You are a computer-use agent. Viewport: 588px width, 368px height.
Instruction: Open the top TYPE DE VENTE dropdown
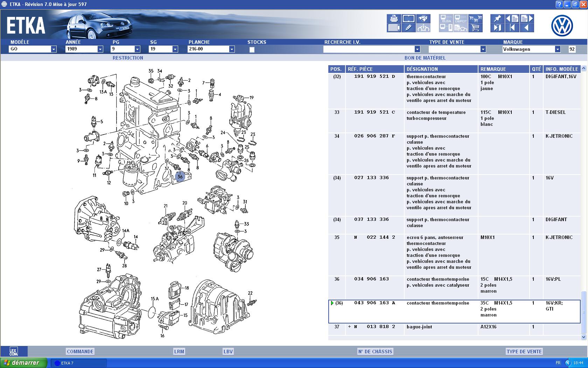pyautogui.click(x=483, y=49)
